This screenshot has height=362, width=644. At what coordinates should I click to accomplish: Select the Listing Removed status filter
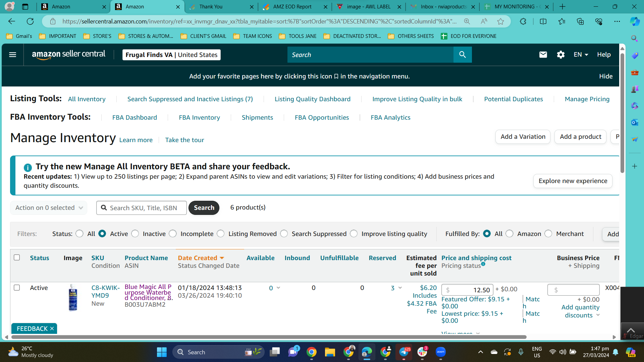[221, 234]
